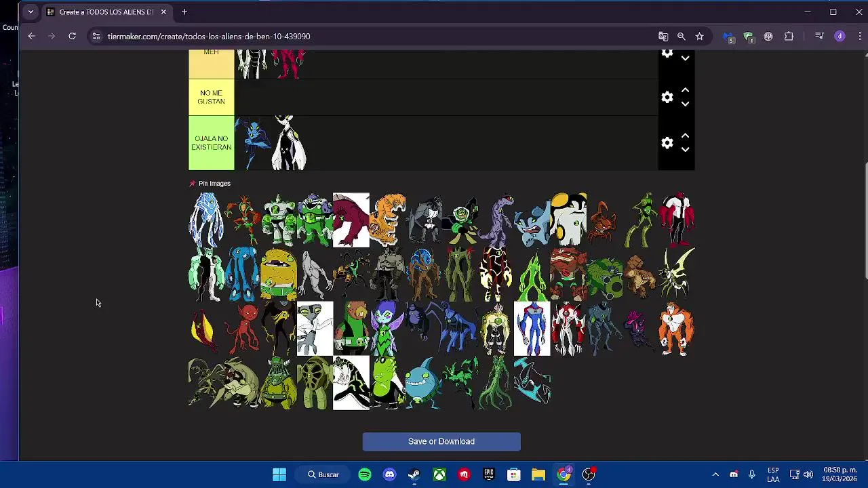
Task: Select the maroon dinosaur on white background
Action: click(x=351, y=220)
